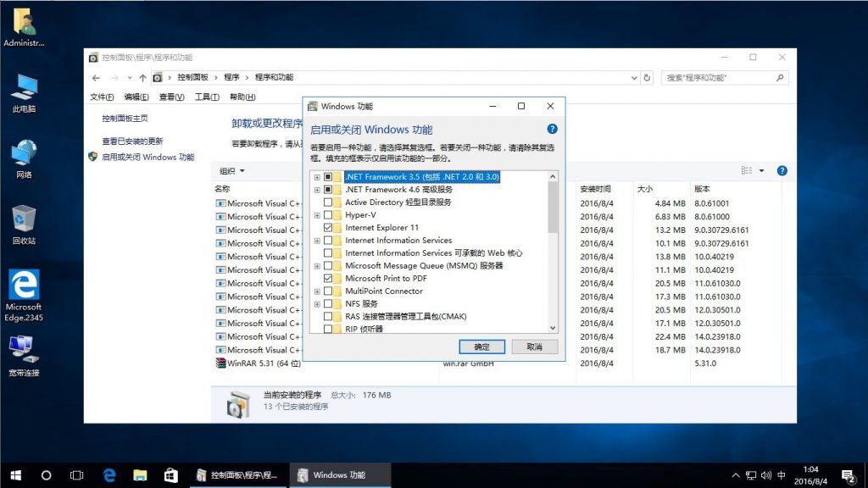Switch to Windows Features taskbar button
Viewport: 868px width, 488px height.
(340, 475)
